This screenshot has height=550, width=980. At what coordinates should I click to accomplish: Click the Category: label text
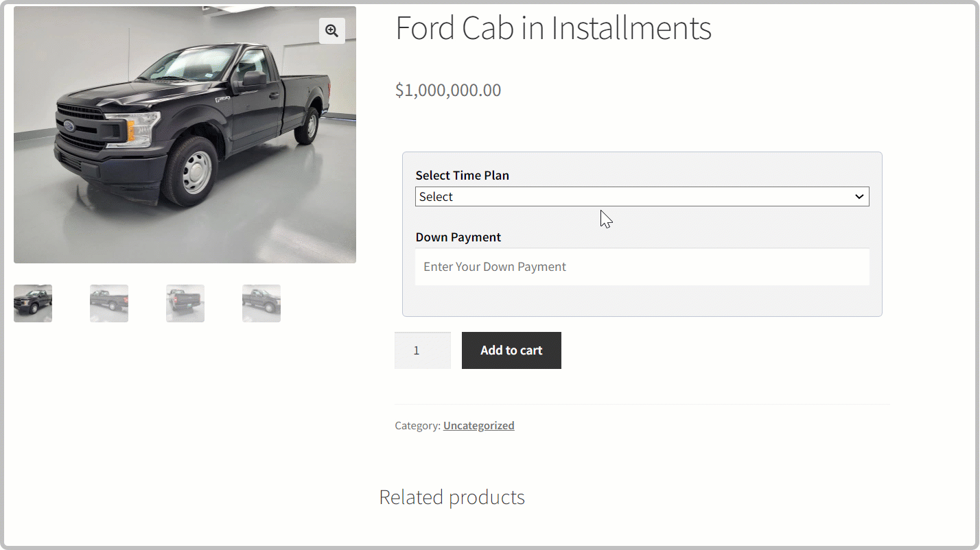417,425
